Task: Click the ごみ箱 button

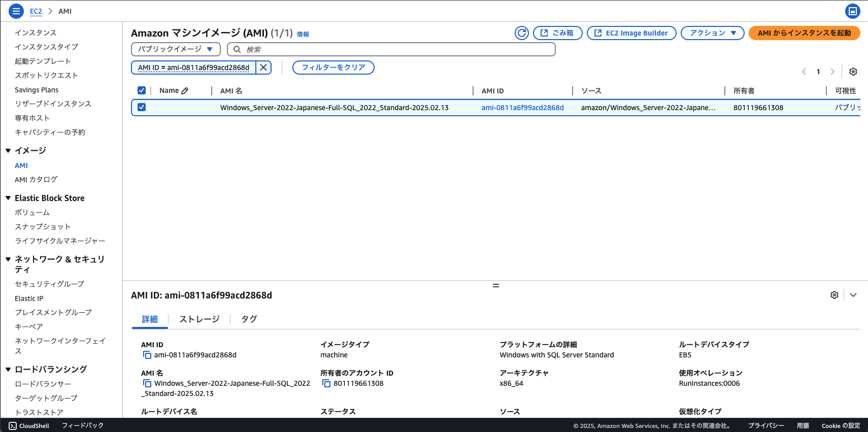Action: (557, 33)
